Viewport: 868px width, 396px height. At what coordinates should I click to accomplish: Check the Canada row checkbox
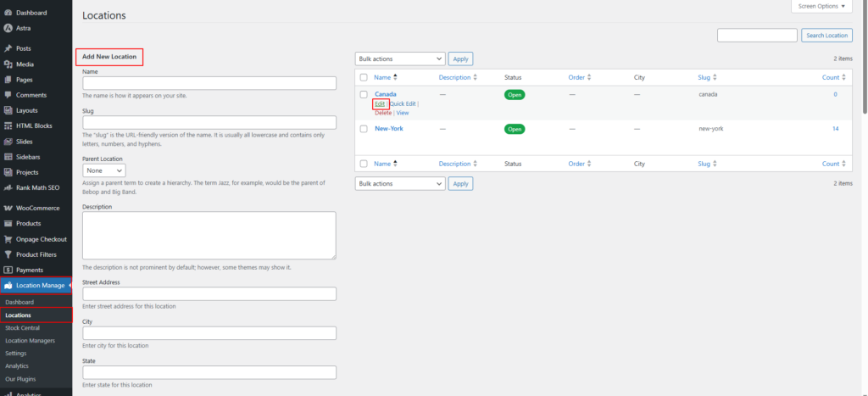pyautogui.click(x=364, y=94)
